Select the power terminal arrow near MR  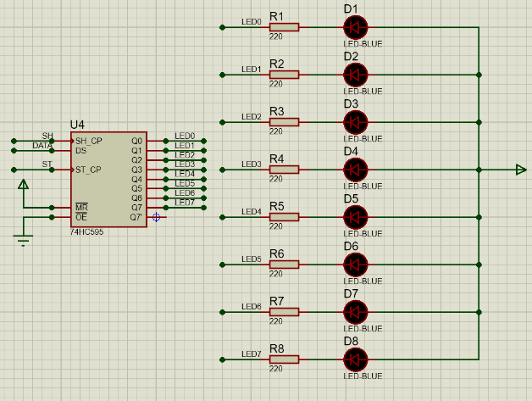coord(23,184)
